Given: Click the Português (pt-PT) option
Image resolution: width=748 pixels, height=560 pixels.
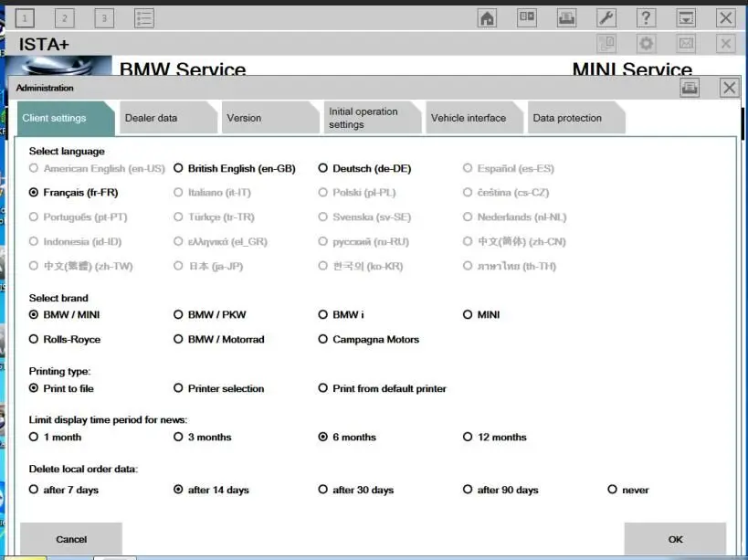Looking at the screenshot, I should pyautogui.click(x=79, y=217).
